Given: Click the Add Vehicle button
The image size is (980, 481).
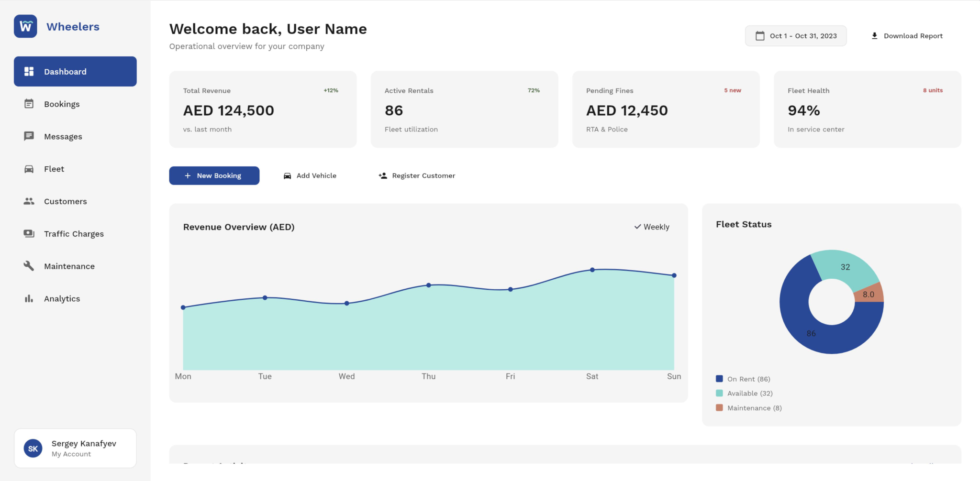Looking at the screenshot, I should click(x=310, y=175).
